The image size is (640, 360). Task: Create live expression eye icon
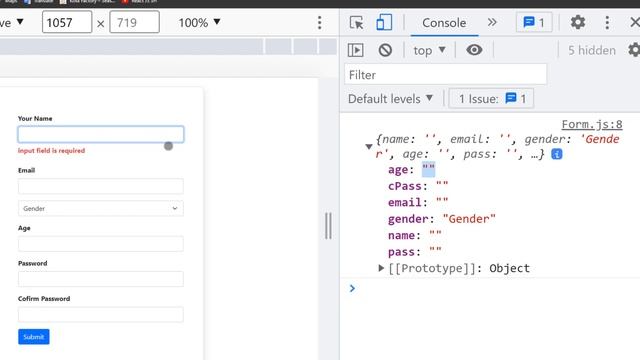click(474, 50)
